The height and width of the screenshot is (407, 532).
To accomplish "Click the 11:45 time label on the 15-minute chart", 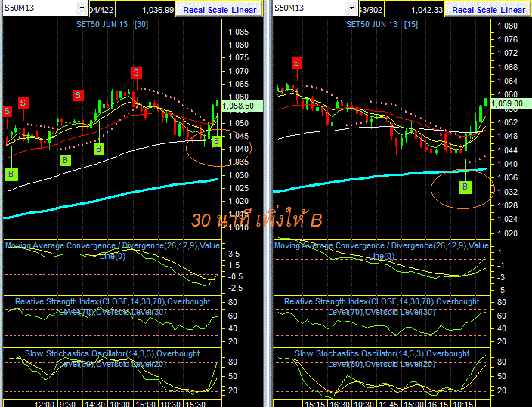I will 388,404.
